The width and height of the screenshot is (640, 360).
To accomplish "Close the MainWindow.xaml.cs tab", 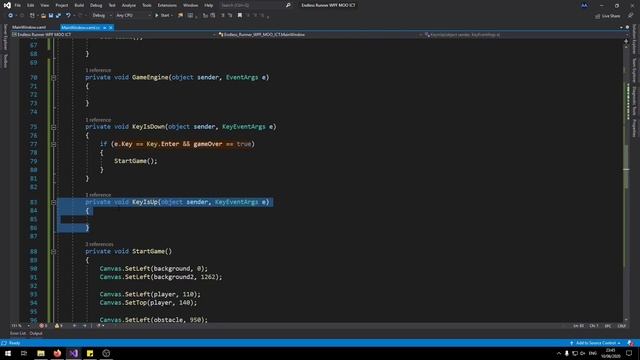I will (111, 27).
